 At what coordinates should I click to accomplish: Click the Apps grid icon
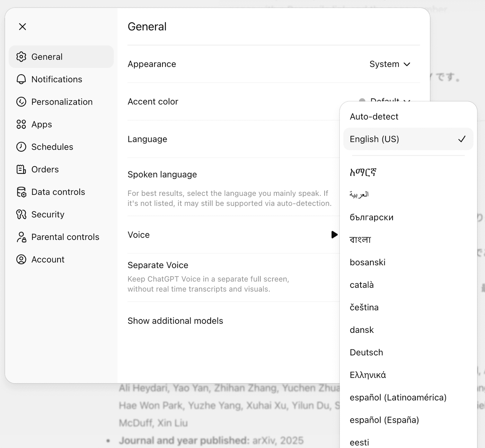[x=21, y=124]
